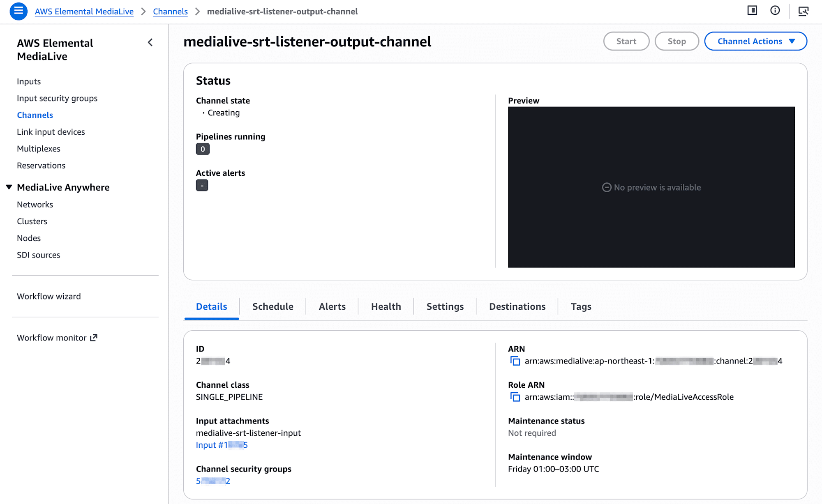
Task: Navigate to Channels breadcrumb link
Action: (x=170, y=12)
